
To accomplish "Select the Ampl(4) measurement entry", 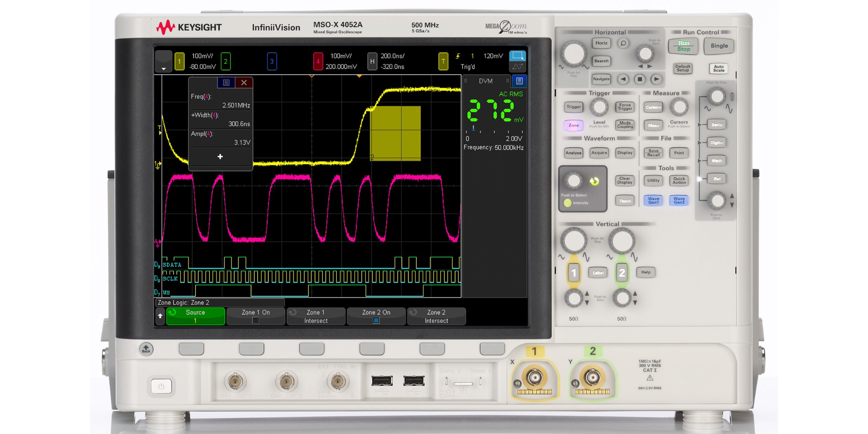I will coord(220,138).
